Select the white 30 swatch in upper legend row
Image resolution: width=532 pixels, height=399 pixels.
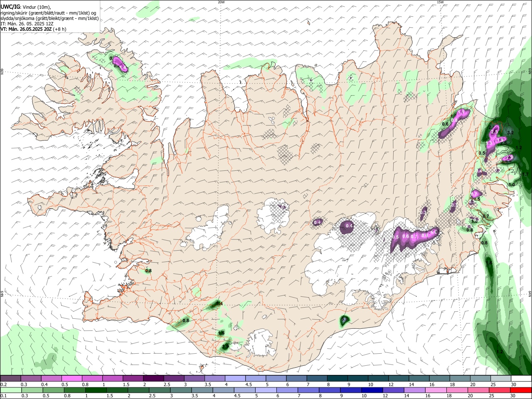522,379
